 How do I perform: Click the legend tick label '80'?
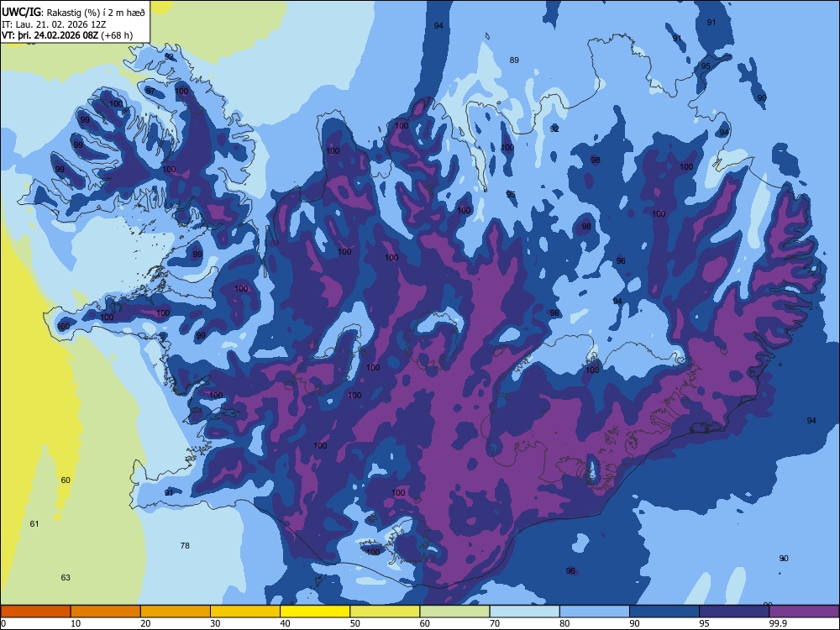tap(564, 623)
